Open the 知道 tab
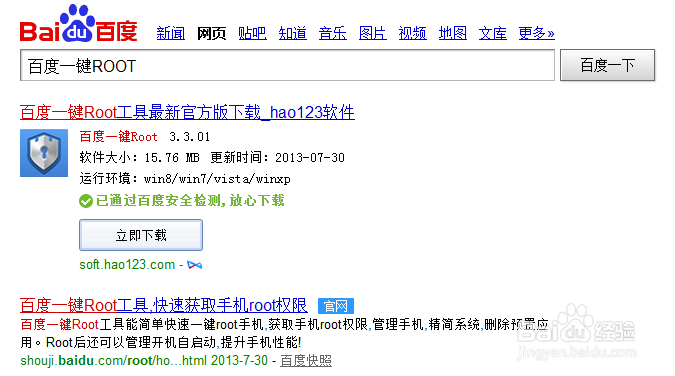The width and height of the screenshot is (675, 376). pyautogui.click(x=292, y=33)
